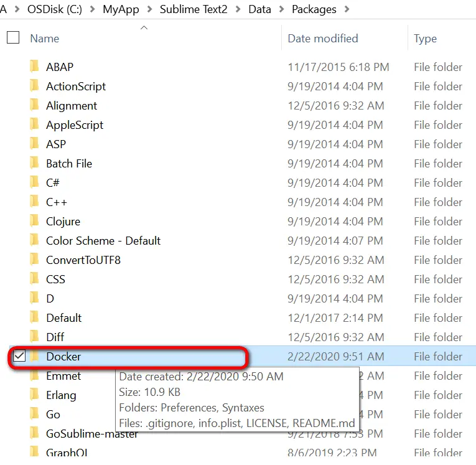Image resolution: width=476 pixels, height=465 pixels.
Task: Tick the select-all checkbox beside Name
Action: 13,37
